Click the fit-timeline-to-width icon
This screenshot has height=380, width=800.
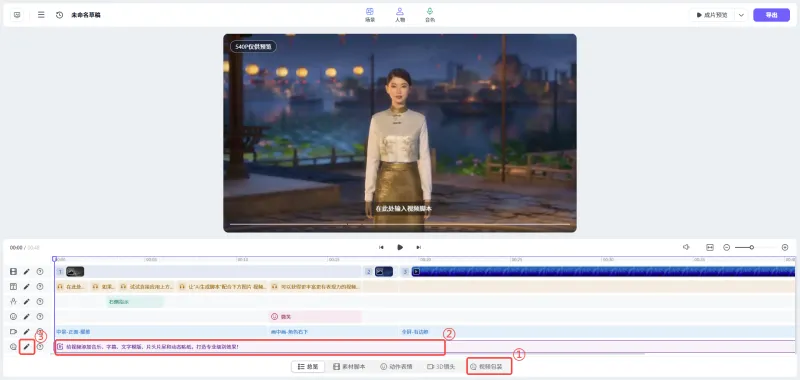tap(710, 247)
